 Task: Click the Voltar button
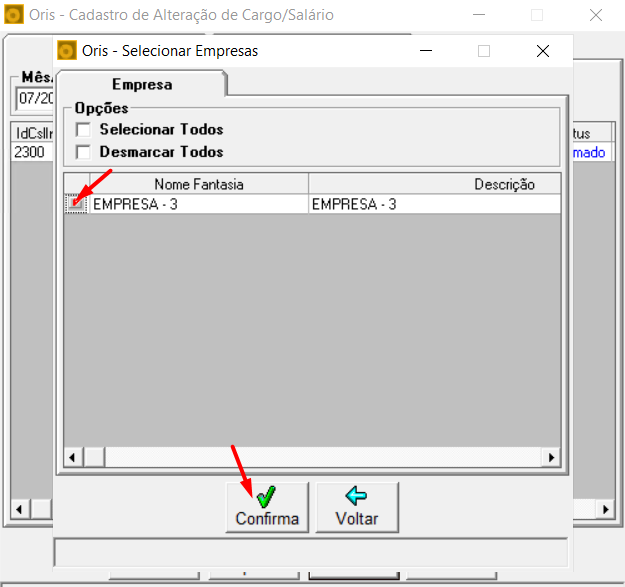[357, 507]
